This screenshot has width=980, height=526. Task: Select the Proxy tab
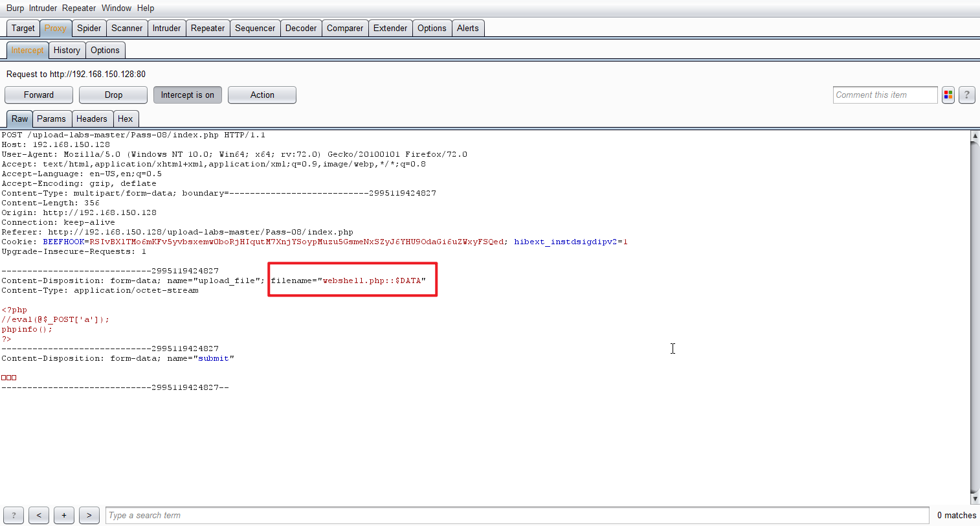[56, 28]
